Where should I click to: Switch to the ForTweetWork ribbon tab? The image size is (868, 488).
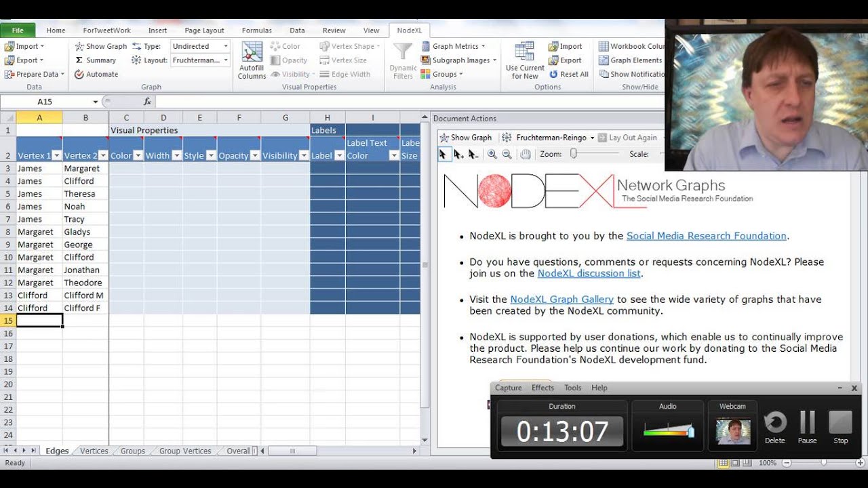pyautogui.click(x=107, y=30)
